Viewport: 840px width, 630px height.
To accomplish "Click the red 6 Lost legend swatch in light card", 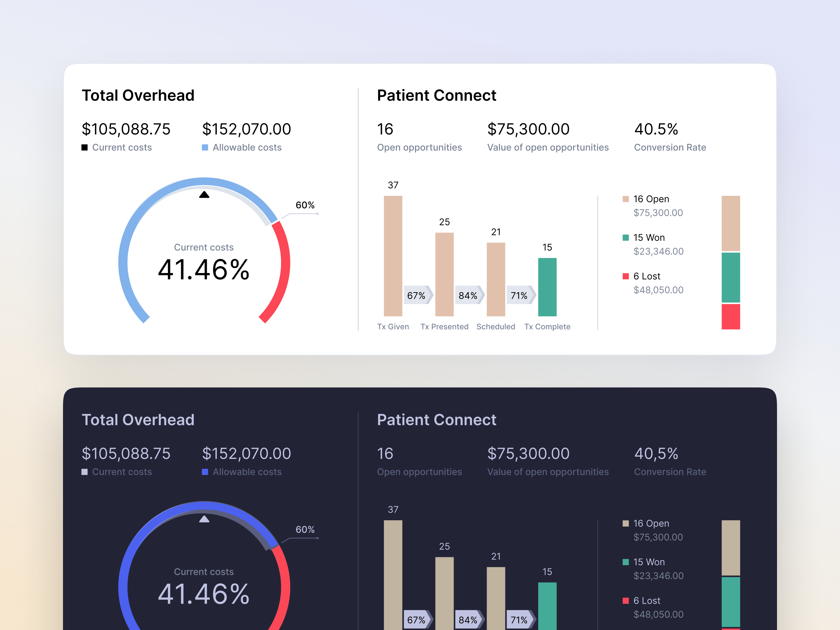I will tap(626, 276).
